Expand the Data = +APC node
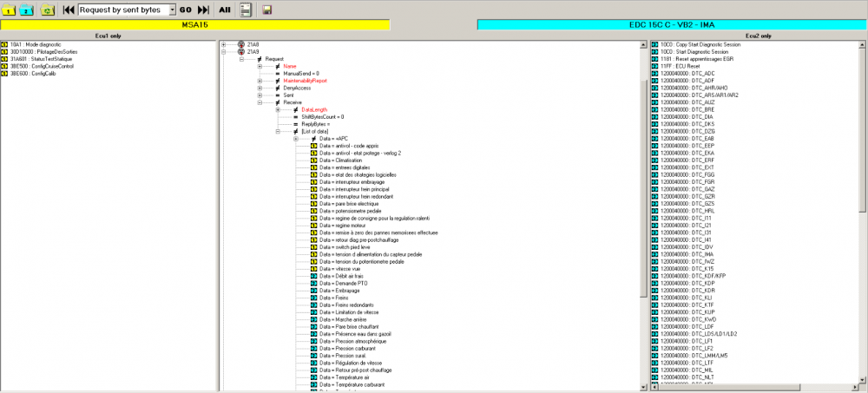Image resolution: width=868 pixels, height=393 pixels. [x=296, y=139]
